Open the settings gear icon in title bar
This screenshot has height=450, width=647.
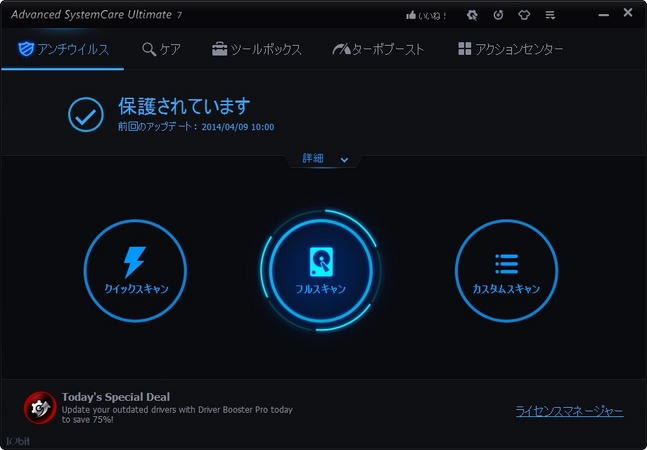point(472,15)
